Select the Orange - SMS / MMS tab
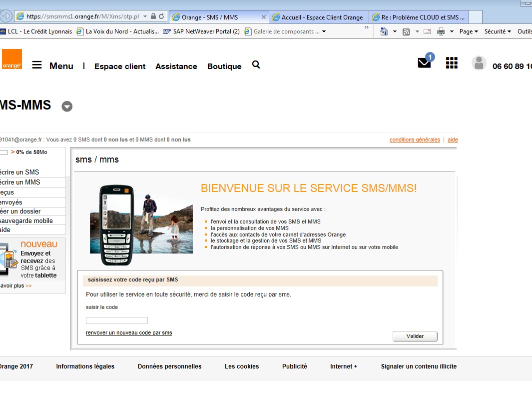 [x=219, y=17]
